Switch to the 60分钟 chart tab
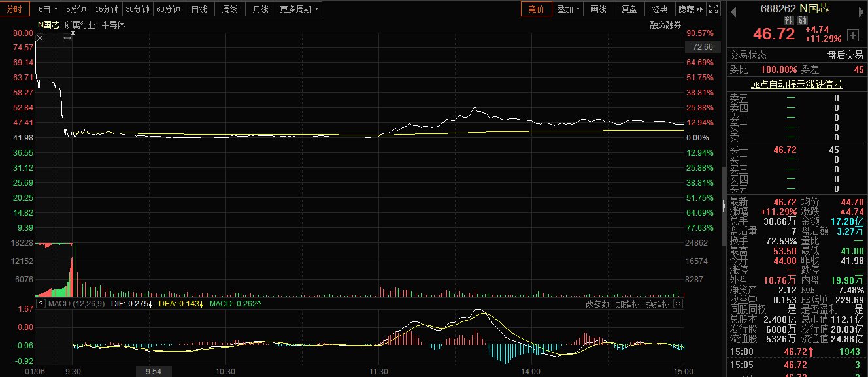The height and width of the screenshot is (377, 868). coord(169,9)
